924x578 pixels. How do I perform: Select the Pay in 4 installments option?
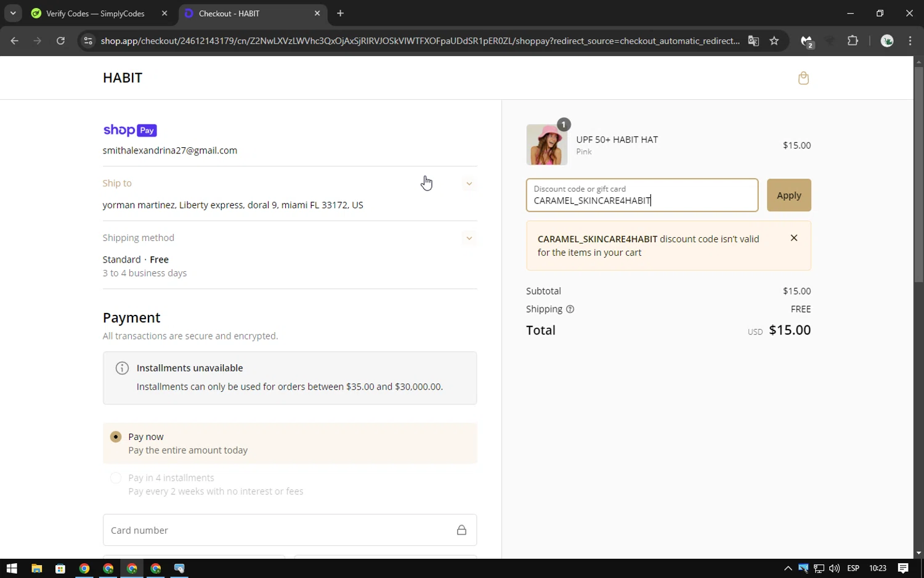pos(116,478)
